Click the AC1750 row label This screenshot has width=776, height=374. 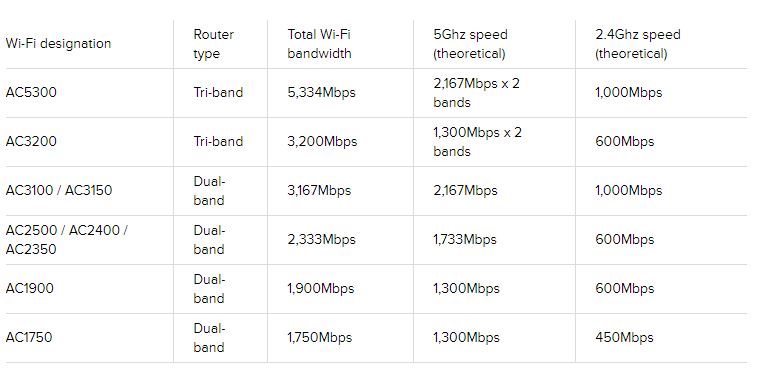click(x=29, y=337)
